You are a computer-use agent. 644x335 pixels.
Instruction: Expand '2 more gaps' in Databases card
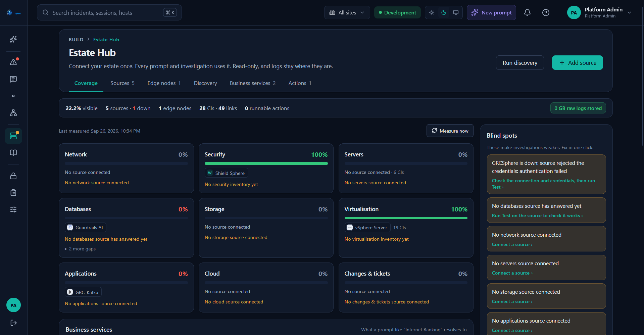(81, 249)
